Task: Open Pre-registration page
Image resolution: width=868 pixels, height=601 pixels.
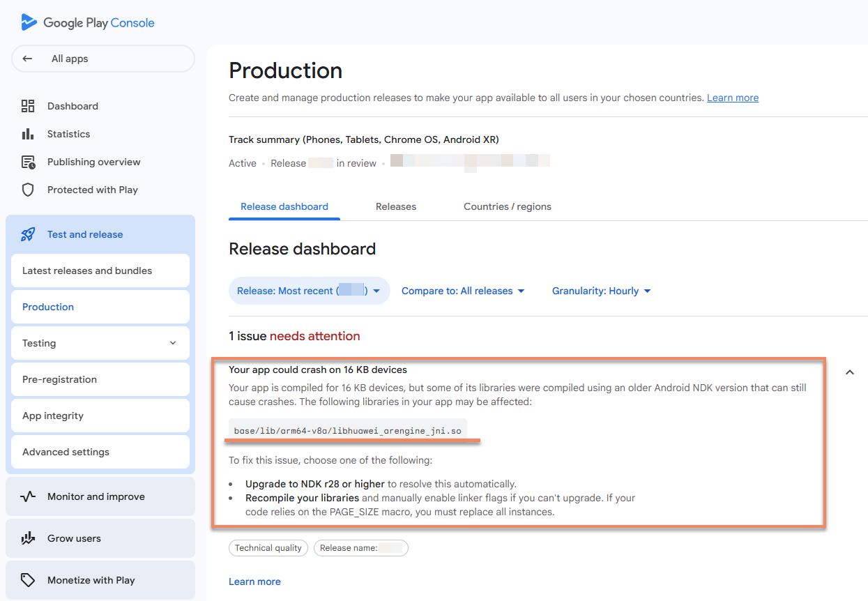Action: [100, 379]
